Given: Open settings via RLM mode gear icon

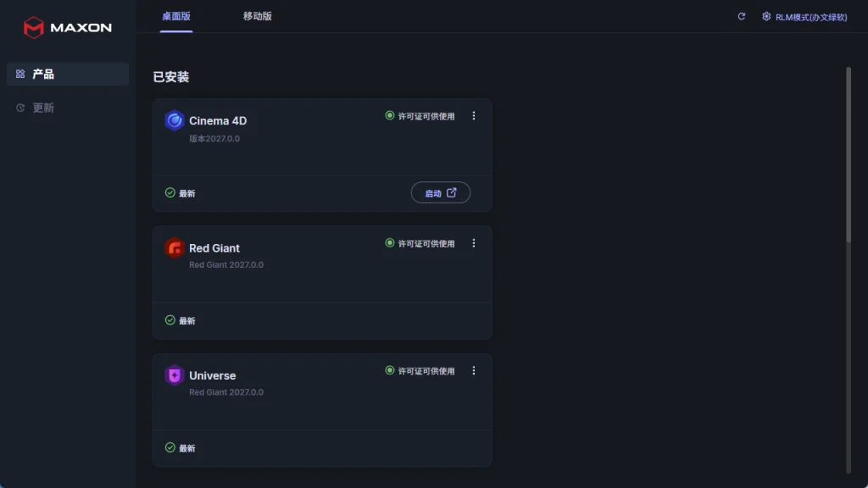Looking at the screenshot, I should coord(766,17).
